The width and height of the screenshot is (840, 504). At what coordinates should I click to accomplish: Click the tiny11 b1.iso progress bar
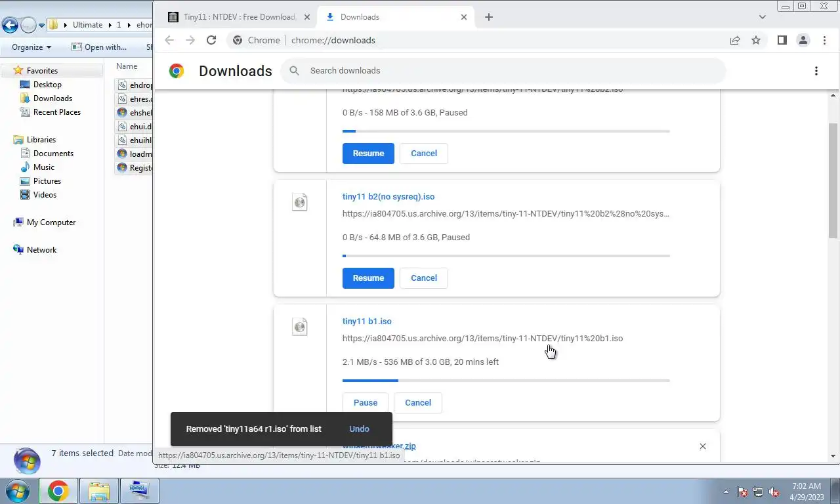(x=506, y=381)
